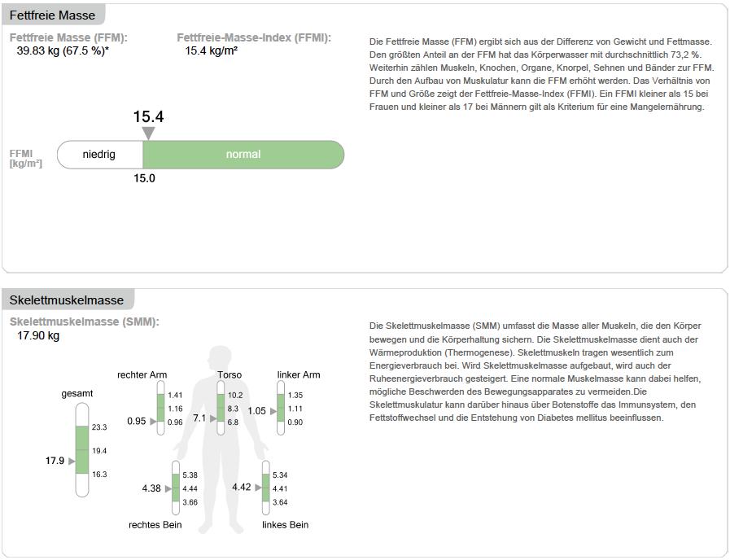Select the Fettfreie Masse section header

pos(53,15)
